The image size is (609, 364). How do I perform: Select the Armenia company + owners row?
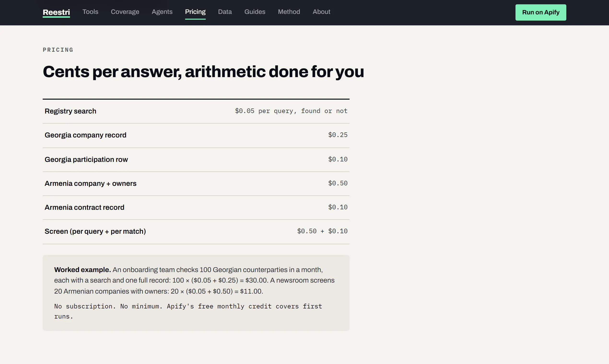196,184
